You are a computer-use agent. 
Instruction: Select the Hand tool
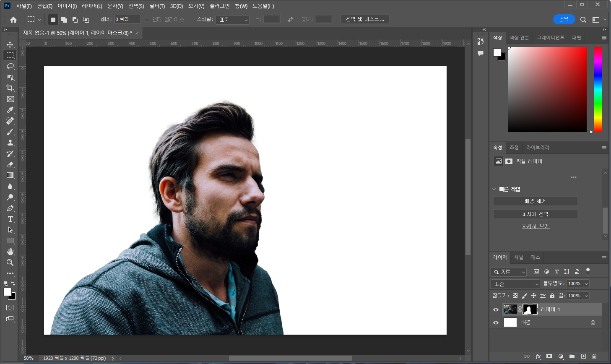click(x=10, y=252)
